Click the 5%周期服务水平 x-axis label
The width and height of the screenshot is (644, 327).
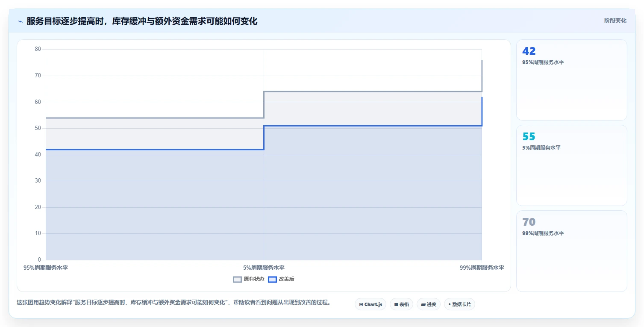264,268
